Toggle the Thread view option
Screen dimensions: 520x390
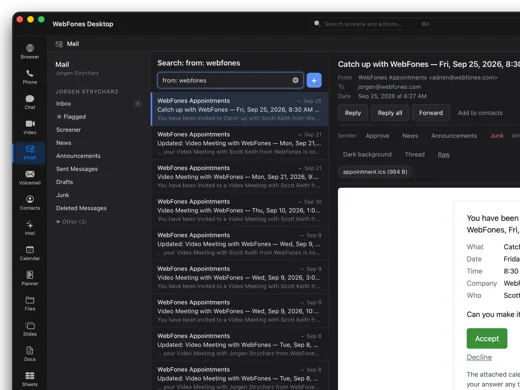(415, 154)
